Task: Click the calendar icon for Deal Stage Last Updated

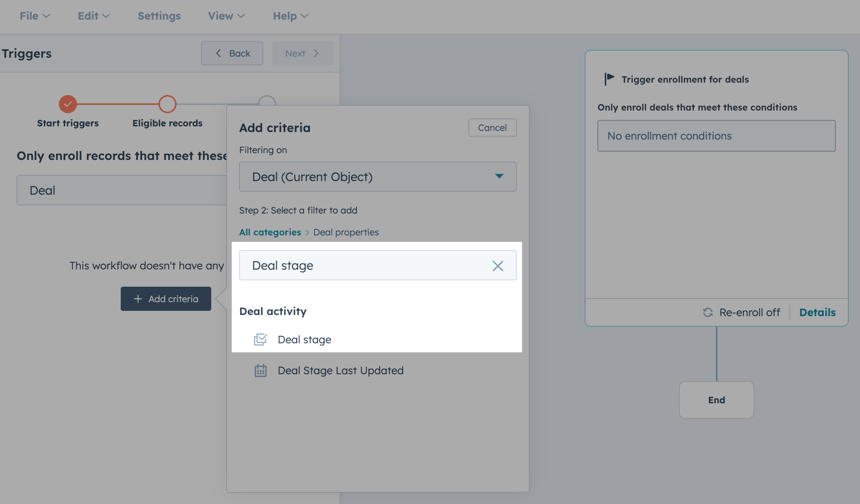Action: (260, 370)
